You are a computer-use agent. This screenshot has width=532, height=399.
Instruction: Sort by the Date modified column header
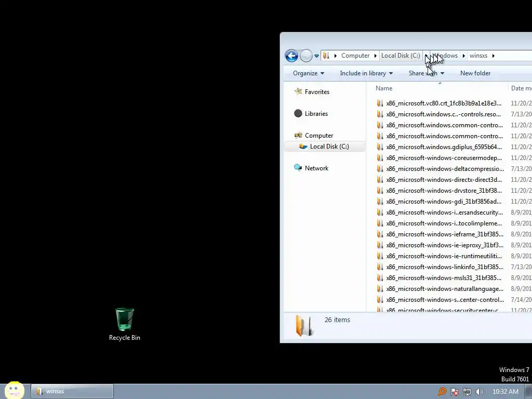coord(521,88)
